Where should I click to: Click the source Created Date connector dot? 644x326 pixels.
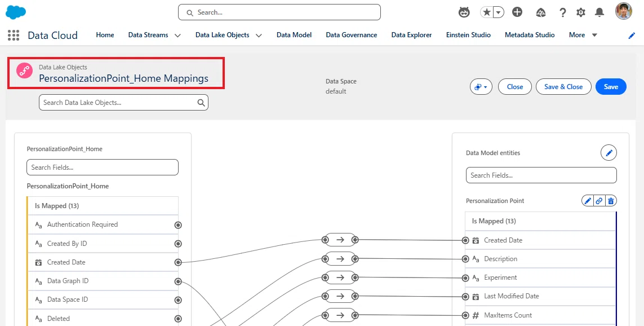(x=178, y=262)
